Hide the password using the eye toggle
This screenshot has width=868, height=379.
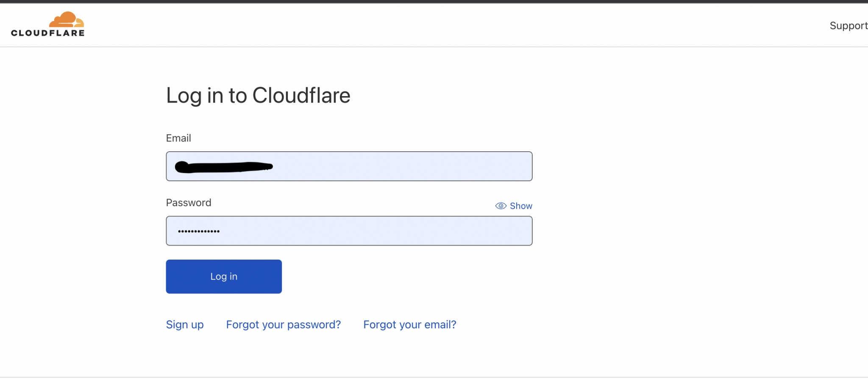513,206
